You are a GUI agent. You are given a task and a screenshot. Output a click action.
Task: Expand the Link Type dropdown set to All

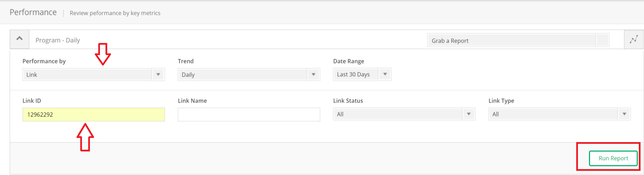pos(559,114)
